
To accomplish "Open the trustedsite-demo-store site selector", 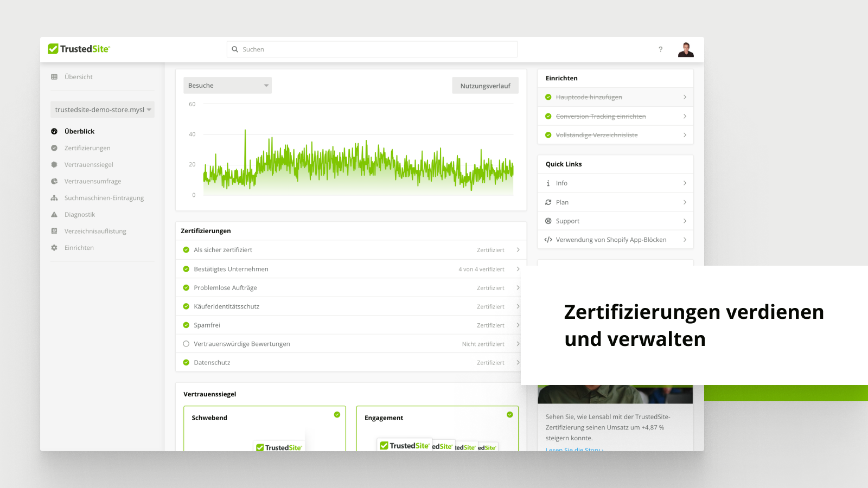I will (103, 110).
